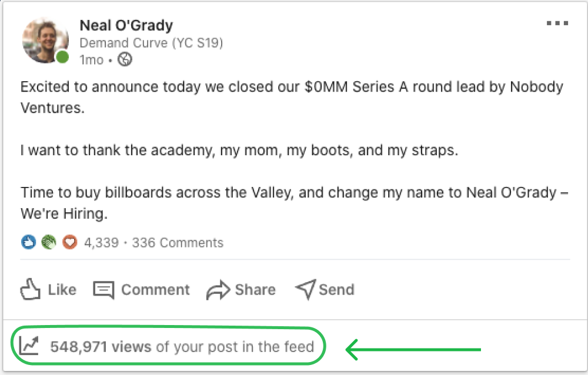Image resolution: width=588 pixels, height=375 pixels.
Task: Click the Comment button label
Action: point(155,290)
